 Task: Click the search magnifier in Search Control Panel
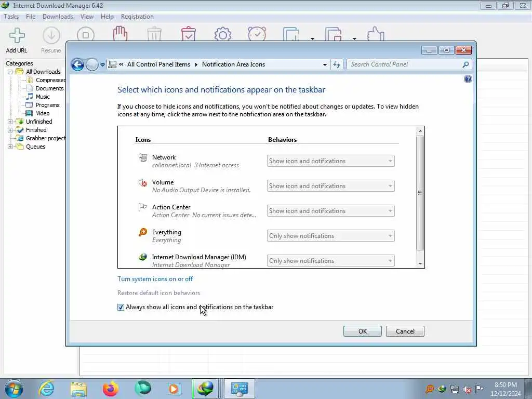pyautogui.click(x=465, y=64)
